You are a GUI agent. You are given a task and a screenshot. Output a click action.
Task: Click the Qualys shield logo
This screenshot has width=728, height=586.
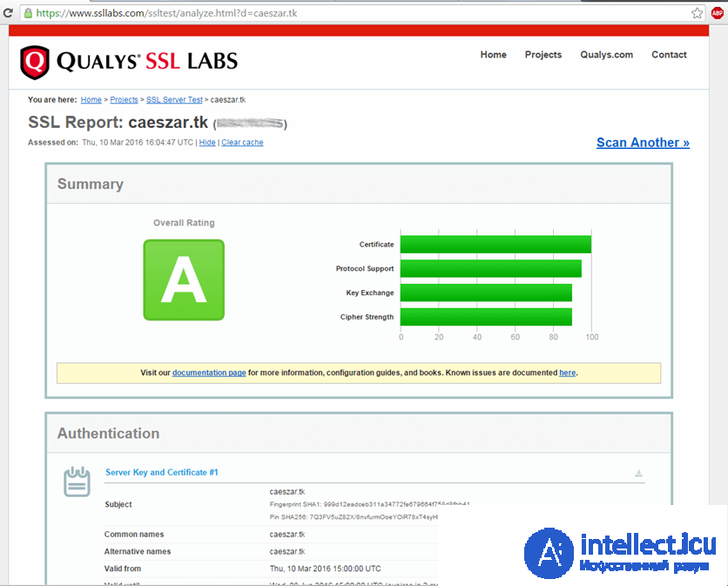[x=34, y=62]
